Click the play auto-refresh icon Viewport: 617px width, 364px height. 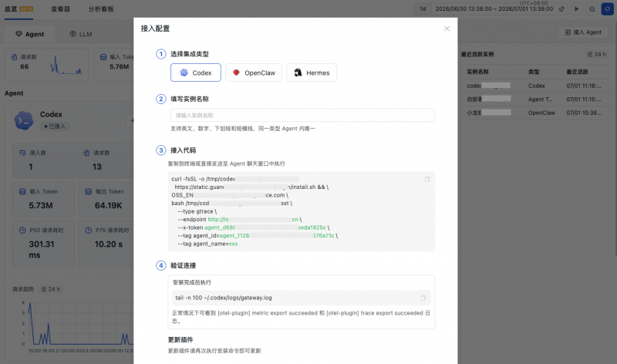point(576,8)
